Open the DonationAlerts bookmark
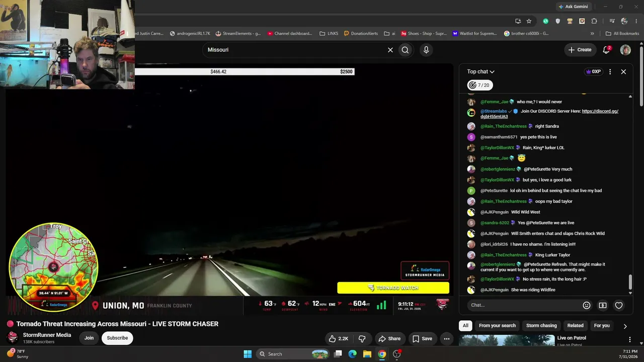Screen dimensions: 644x362 click(x=361, y=34)
